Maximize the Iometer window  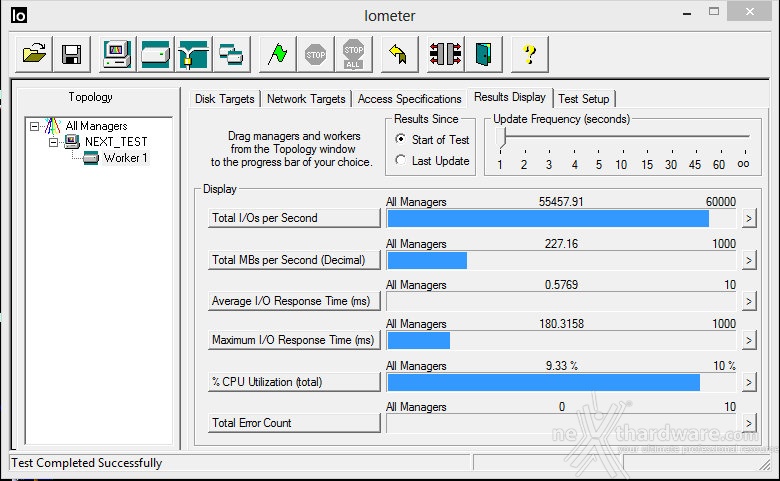pos(714,11)
